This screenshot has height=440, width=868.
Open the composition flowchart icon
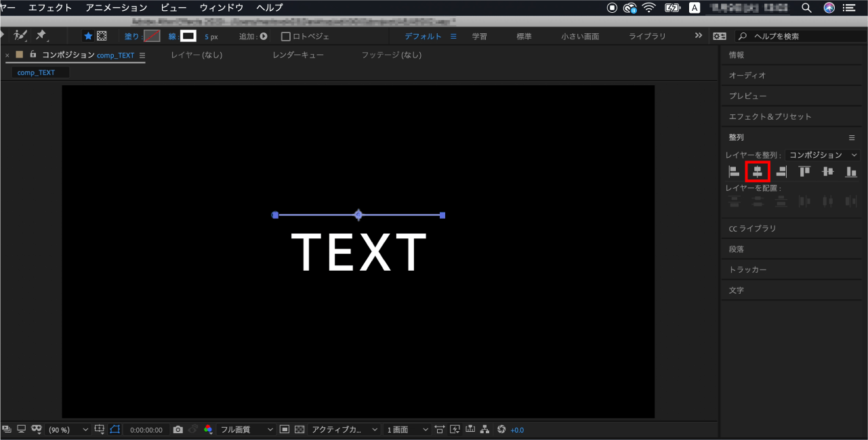pyautogui.click(x=485, y=429)
